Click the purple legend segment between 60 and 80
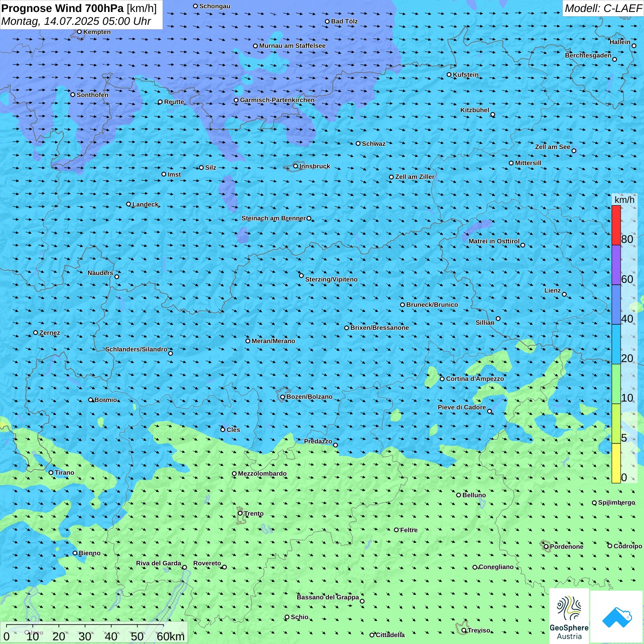Viewport: 644px width, 644px height. pos(616,264)
